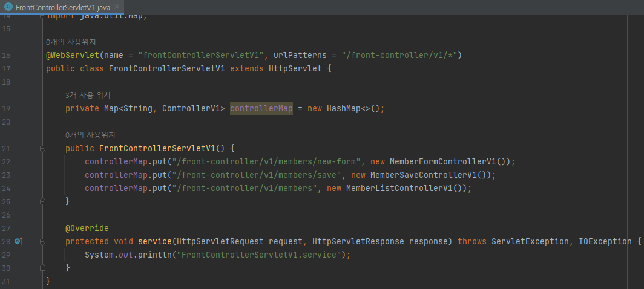This screenshot has height=289, width=644.
Task: Click the FrontControllerServletV1() constructor name
Action: [157, 148]
